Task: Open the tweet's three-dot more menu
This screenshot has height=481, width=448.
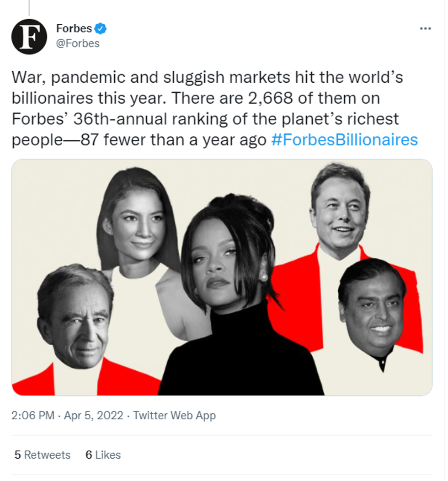Action: coord(425,29)
